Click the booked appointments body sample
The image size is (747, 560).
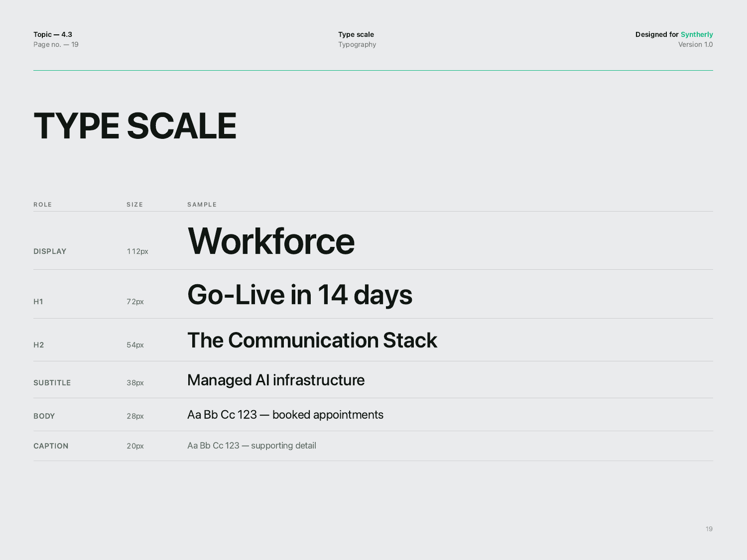point(285,415)
